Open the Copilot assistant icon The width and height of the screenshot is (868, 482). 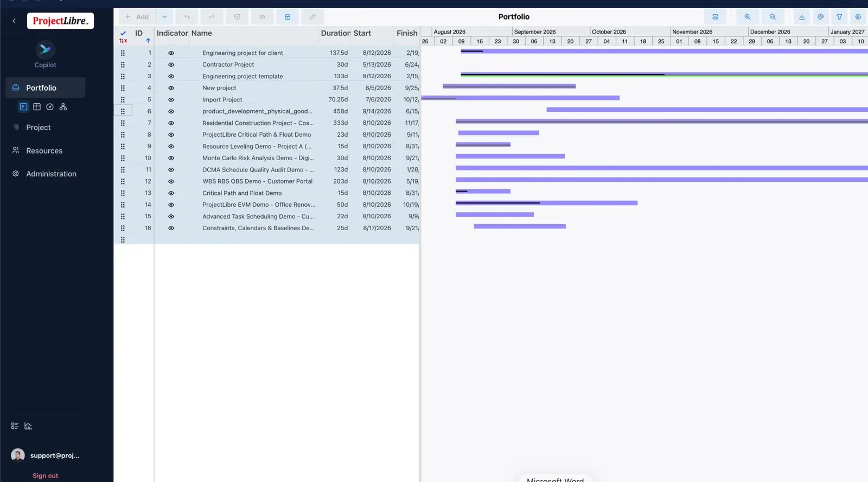[x=45, y=50]
